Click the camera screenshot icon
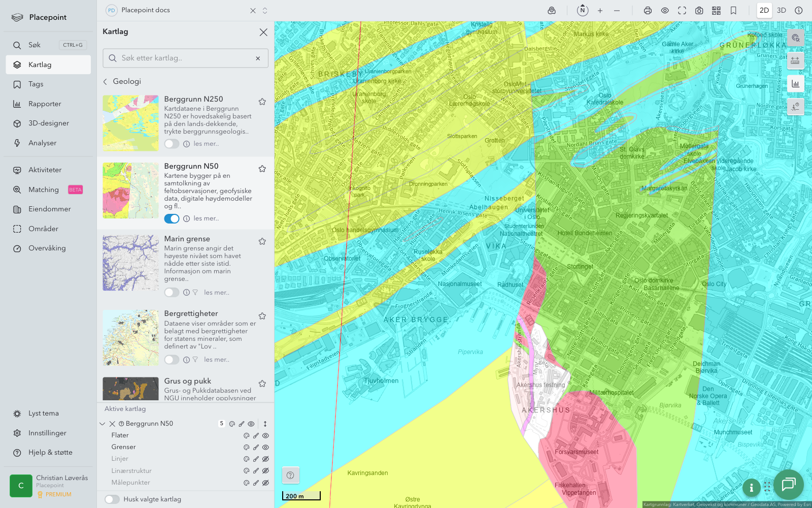The height and width of the screenshot is (508, 812). pyautogui.click(x=699, y=11)
